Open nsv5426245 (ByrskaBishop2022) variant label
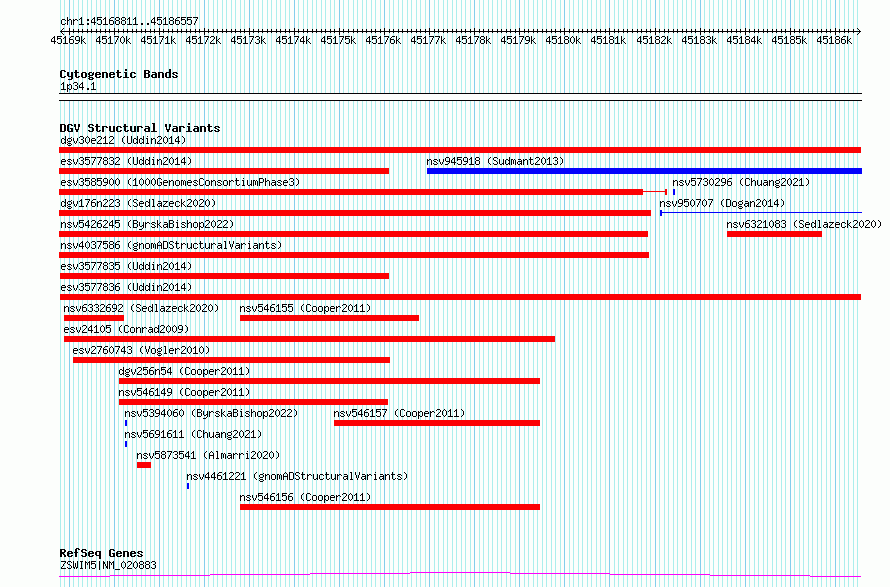Image resolution: width=890 pixels, height=587 pixels. coord(147,224)
